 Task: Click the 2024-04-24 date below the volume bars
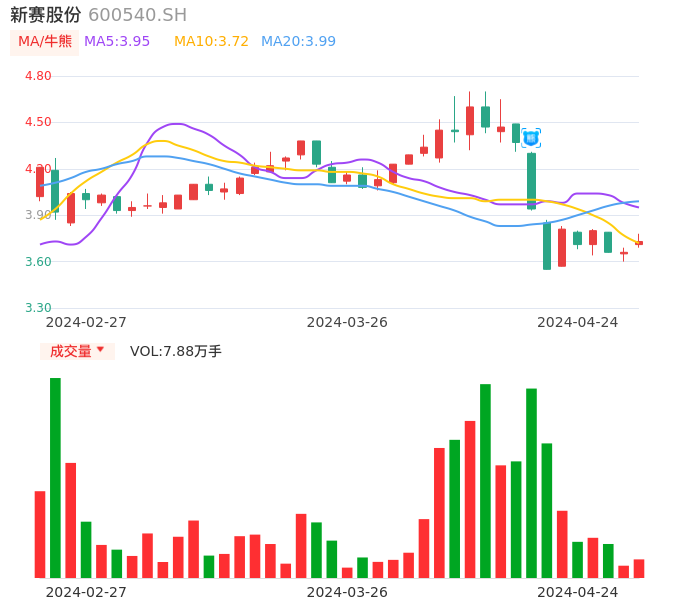pyautogui.click(x=578, y=592)
